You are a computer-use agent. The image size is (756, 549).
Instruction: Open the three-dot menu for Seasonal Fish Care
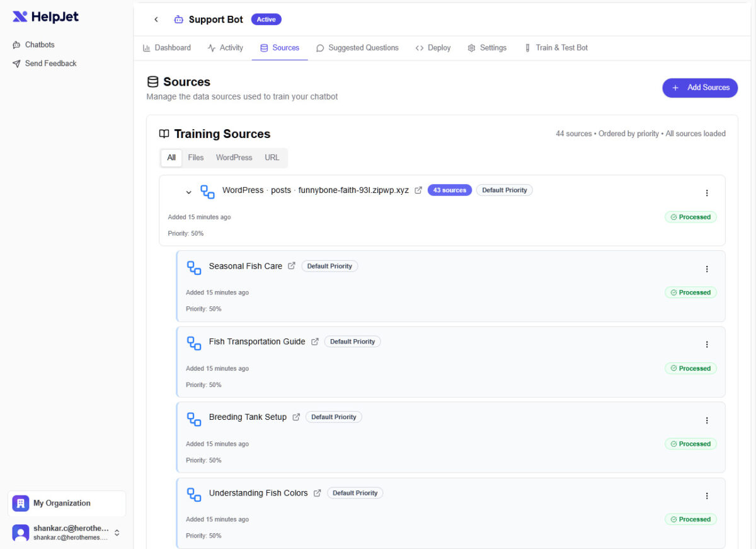707,269
